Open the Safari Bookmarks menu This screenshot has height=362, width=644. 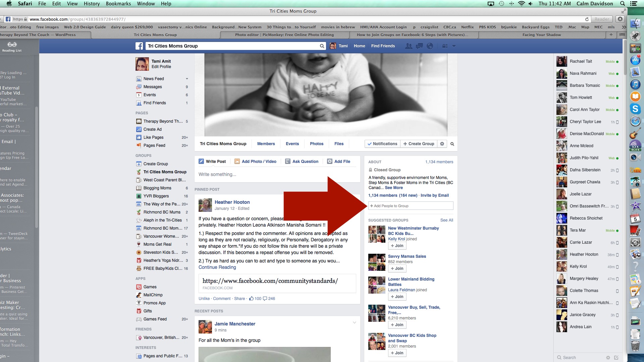pos(118,4)
